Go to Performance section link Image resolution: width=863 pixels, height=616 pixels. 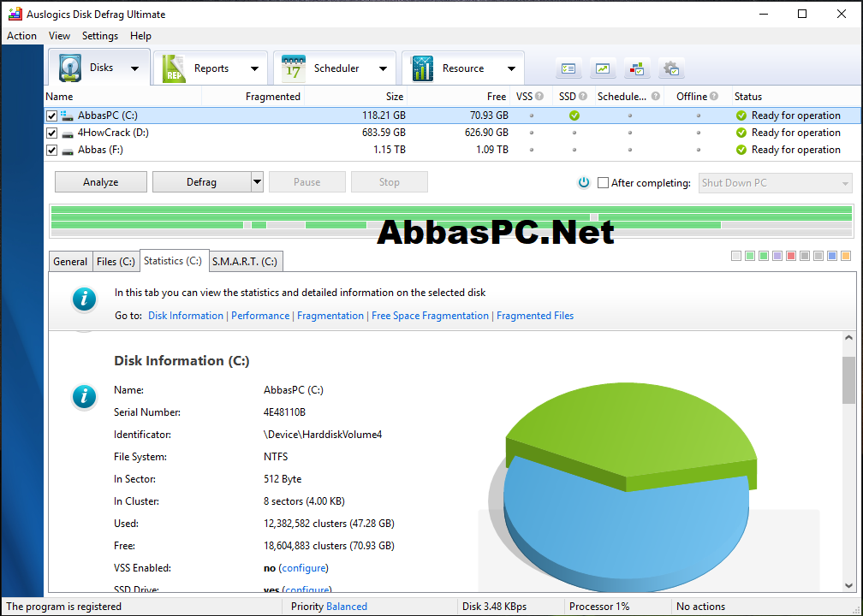pos(259,316)
